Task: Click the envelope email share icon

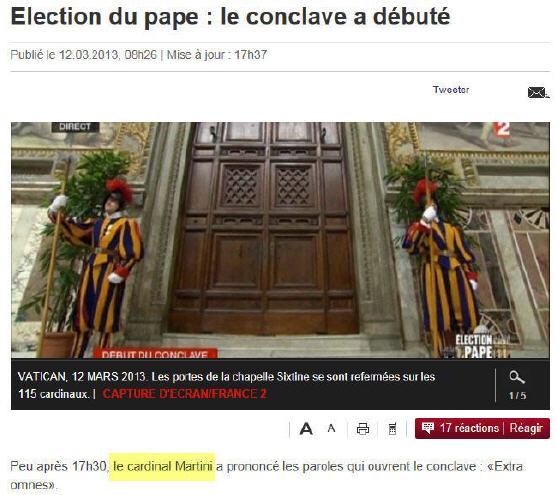Action: point(538,92)
